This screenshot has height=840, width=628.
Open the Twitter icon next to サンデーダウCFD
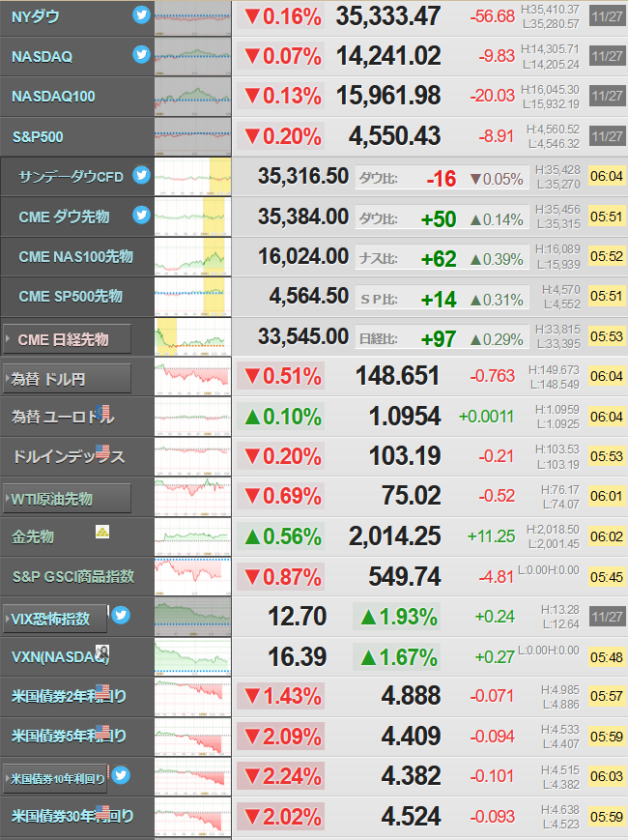point(141,175)
